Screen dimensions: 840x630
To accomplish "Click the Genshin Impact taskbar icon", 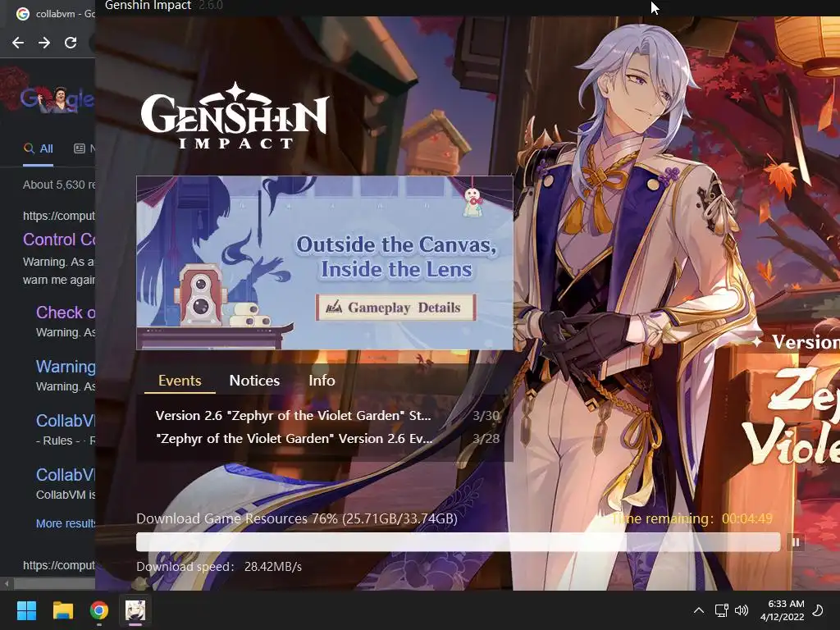I will pyautogui.click(x=135, y=610).
